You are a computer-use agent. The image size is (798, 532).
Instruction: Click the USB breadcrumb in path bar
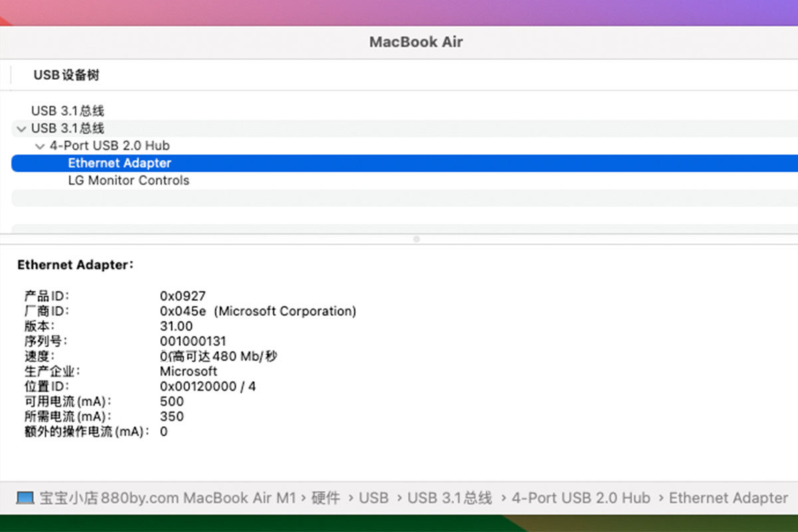(374, 498)
